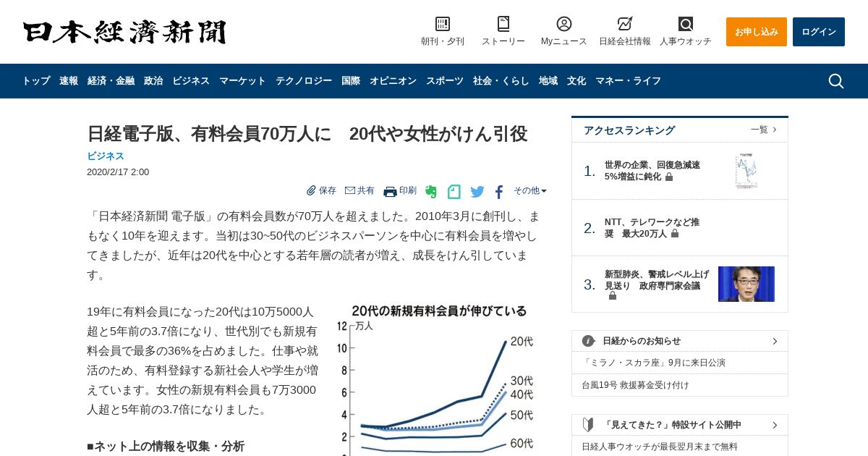Image resolution: width=868 pixels, height=456 pixels.
Task: Open the 朝刊・夕刊 newspaper icon
Action: 443,24
